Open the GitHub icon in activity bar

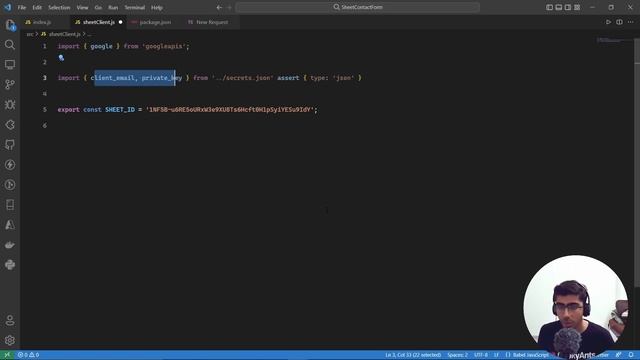[x=10, y=144]
